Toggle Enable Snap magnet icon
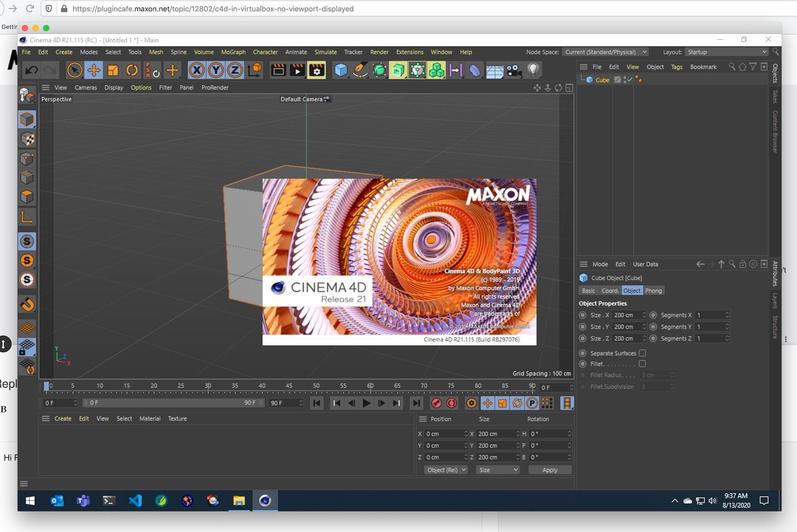Viewport: 797px width, 532px height. [27, 304]
